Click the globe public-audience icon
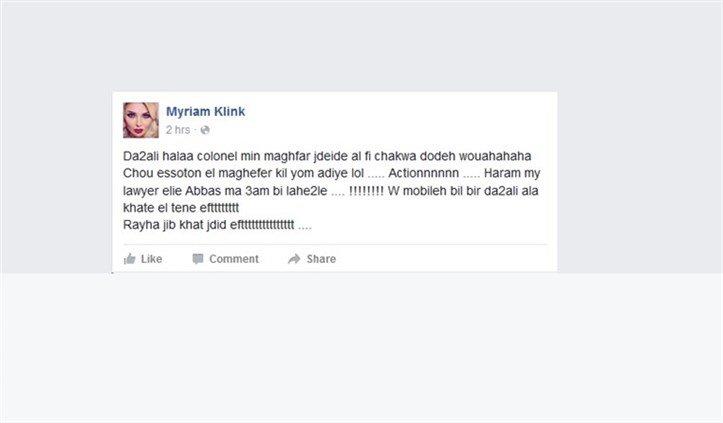Viewport: 723px width, 423px height. pyautogui.click(x=205, y=130)
